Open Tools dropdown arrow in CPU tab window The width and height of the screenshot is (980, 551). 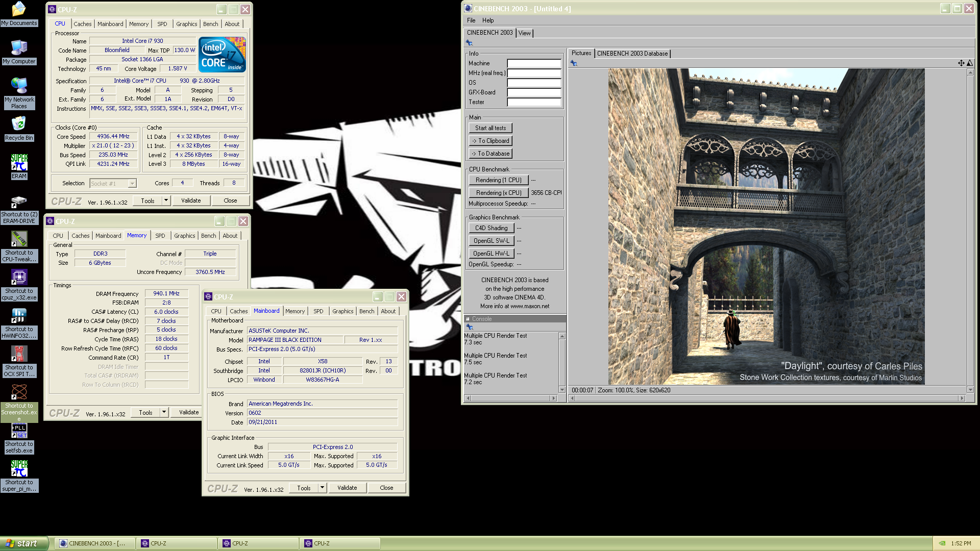click(166, 201)
